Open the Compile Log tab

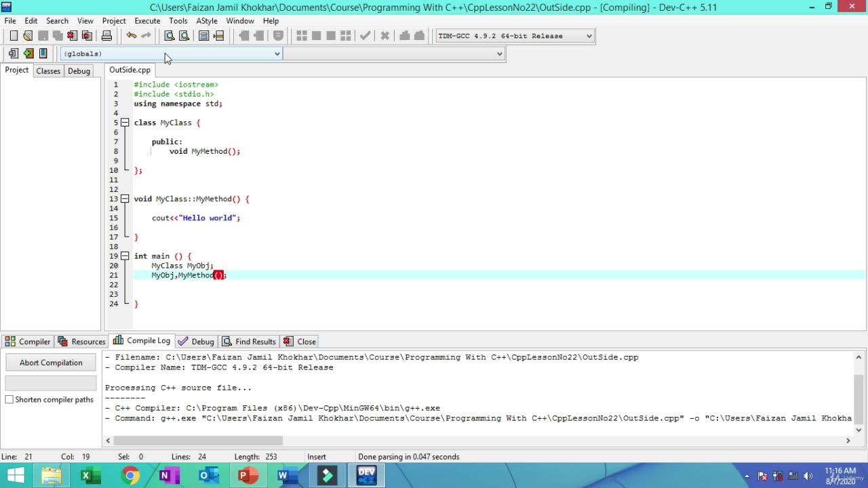tap(142, 341)
